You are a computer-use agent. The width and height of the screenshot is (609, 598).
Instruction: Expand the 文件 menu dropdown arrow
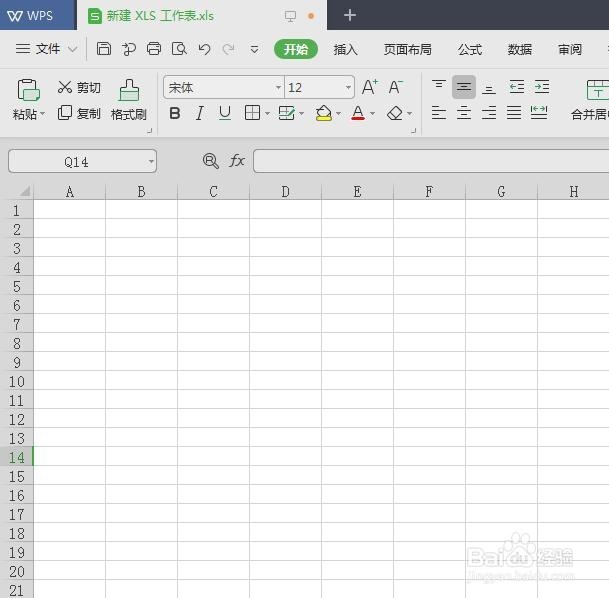[72, 49]
